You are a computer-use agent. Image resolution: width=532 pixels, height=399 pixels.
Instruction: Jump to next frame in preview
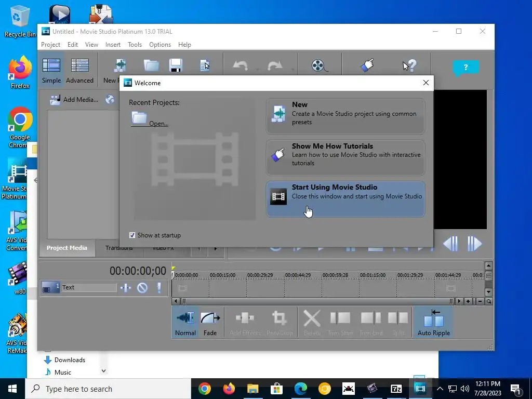pos(474,244)
